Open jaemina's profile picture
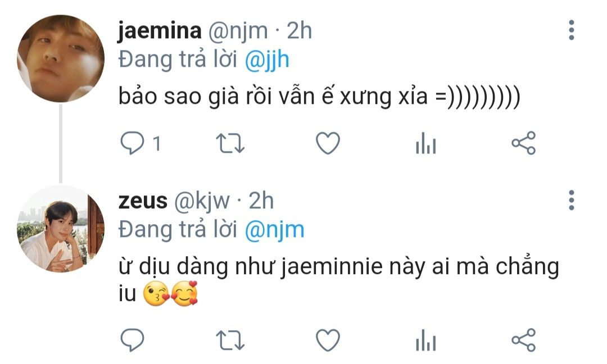 coord(61,58)
